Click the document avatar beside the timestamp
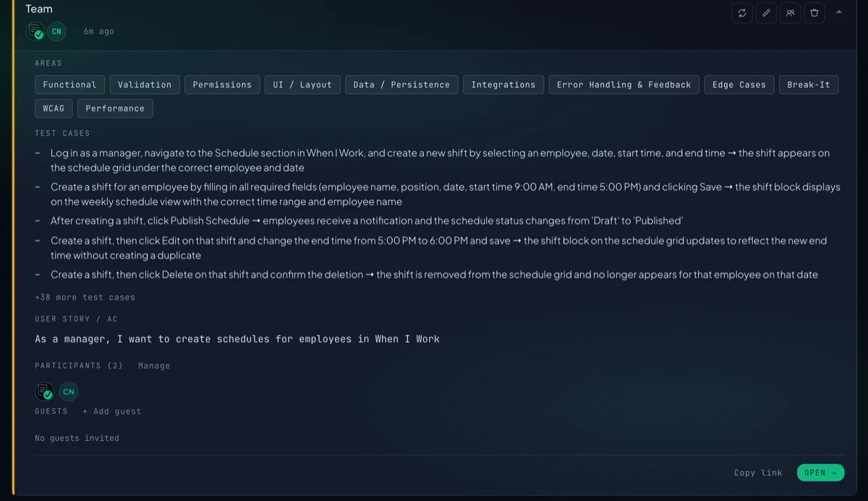This screenshot has width=868, height=501. (x=35, y=31)
